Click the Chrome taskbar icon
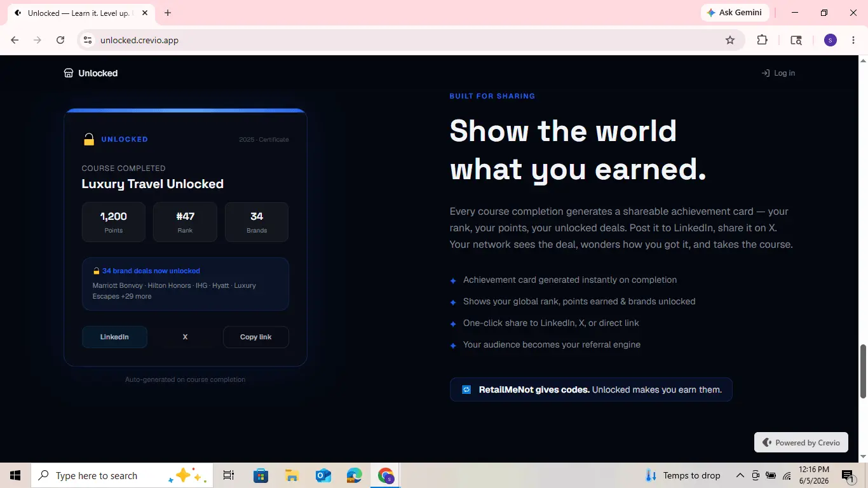The image size is (868, 488). 386,475
